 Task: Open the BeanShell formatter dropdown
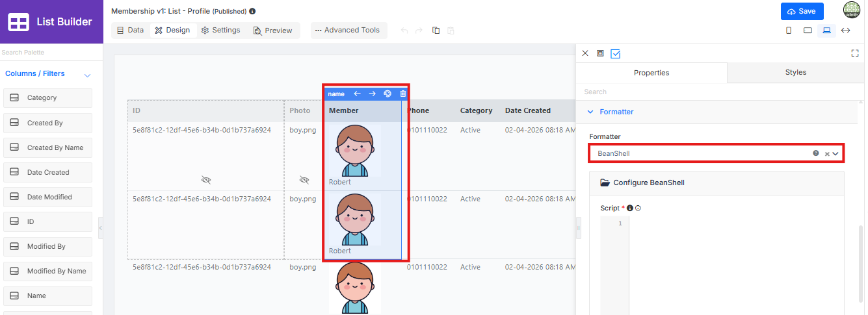pyautogui.click(x=717, y=153)
